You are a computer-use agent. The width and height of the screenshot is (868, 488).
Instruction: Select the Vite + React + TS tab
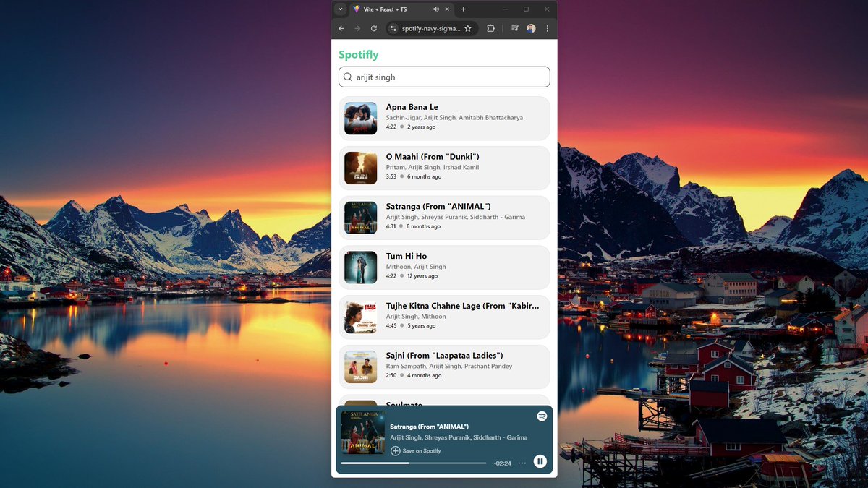click(401, 9)
